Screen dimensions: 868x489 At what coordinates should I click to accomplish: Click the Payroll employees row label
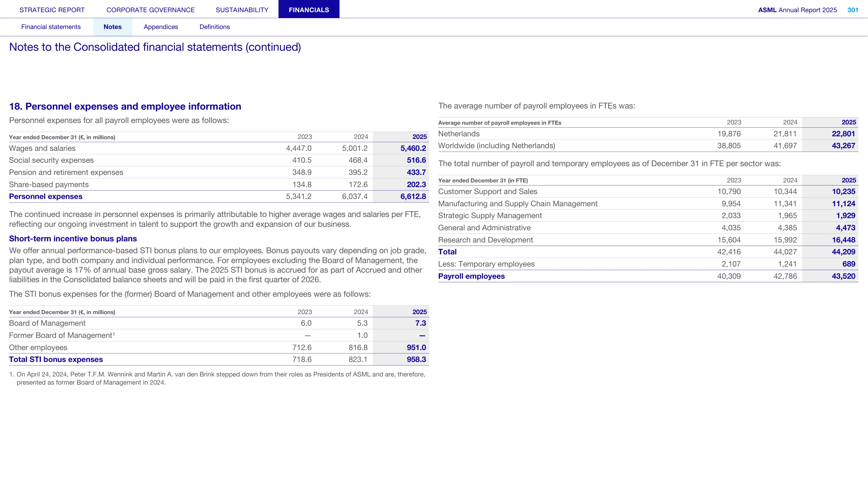[471, 276]
